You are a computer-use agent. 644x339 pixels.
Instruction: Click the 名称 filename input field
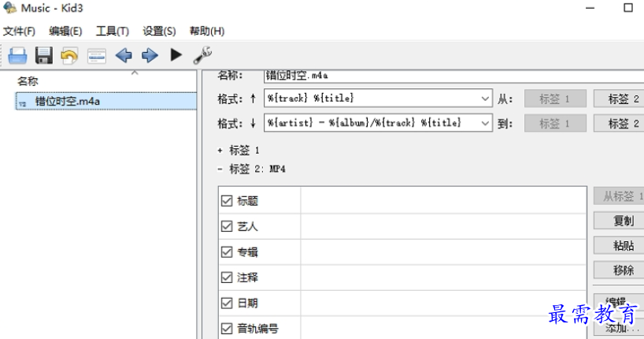[453, 75]
